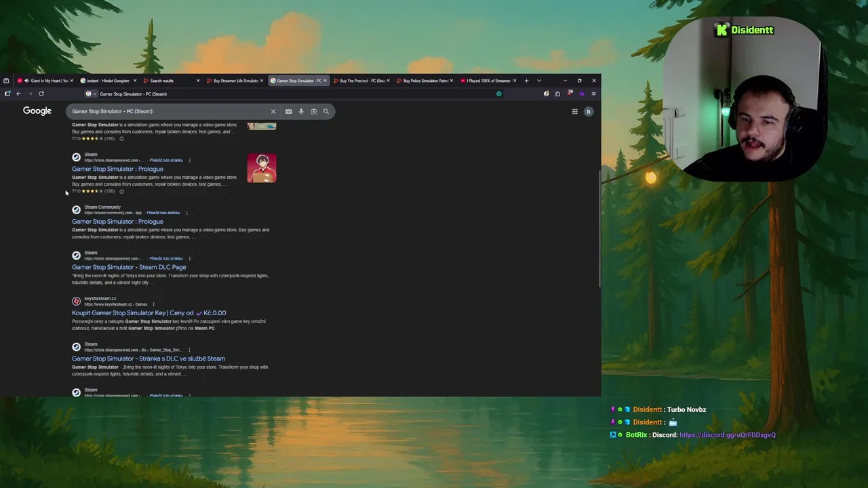
Task: Switch to "I Played 100% of Streamer" tab
Action: [x=487, y=81]
